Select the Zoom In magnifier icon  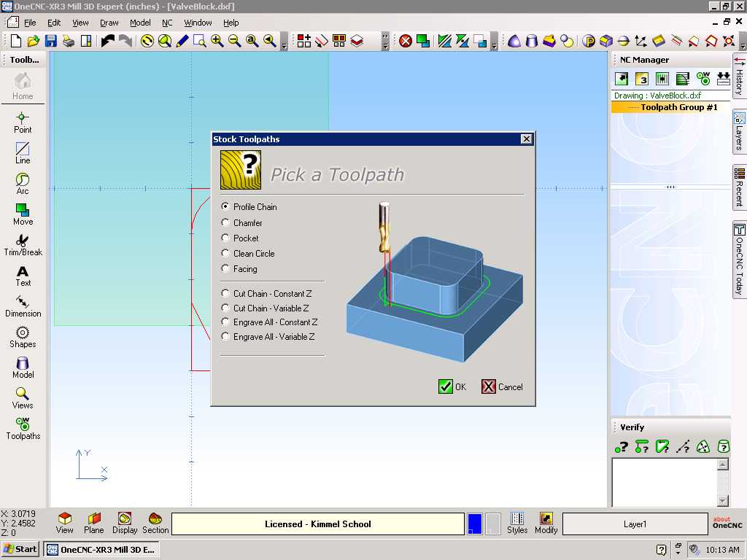(x=217, y=41)
